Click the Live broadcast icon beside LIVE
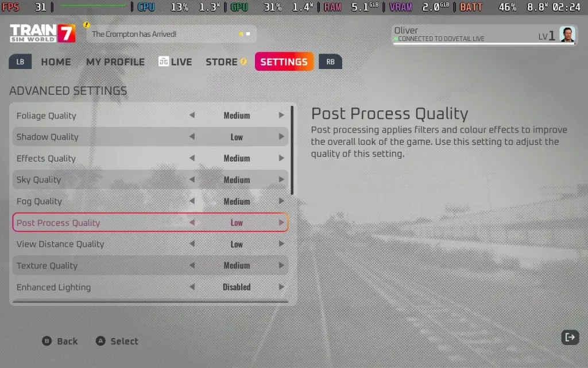The width and height of the screenshot is (588, 368). coord(164,61)
